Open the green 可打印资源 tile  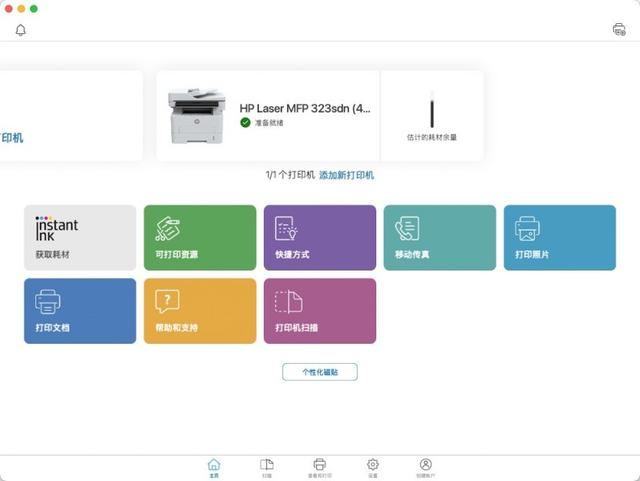click(200, 238)
